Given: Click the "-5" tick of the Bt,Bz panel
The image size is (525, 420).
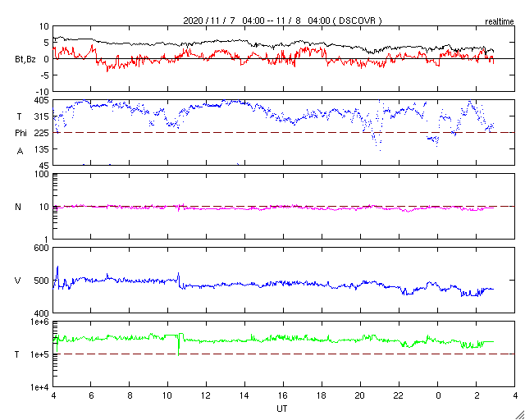Looking at the screenshot, I should click(x=44, y=75).
